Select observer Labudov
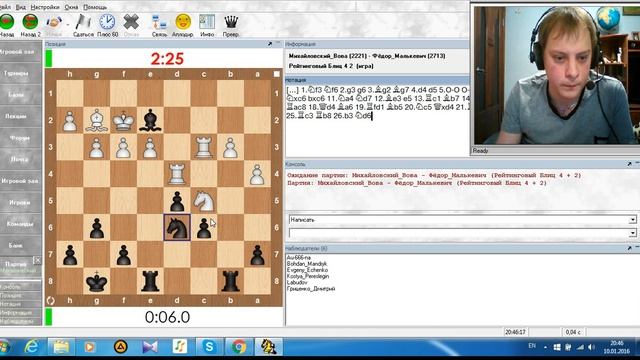640x360 pixels. click(x=297, y=282)
